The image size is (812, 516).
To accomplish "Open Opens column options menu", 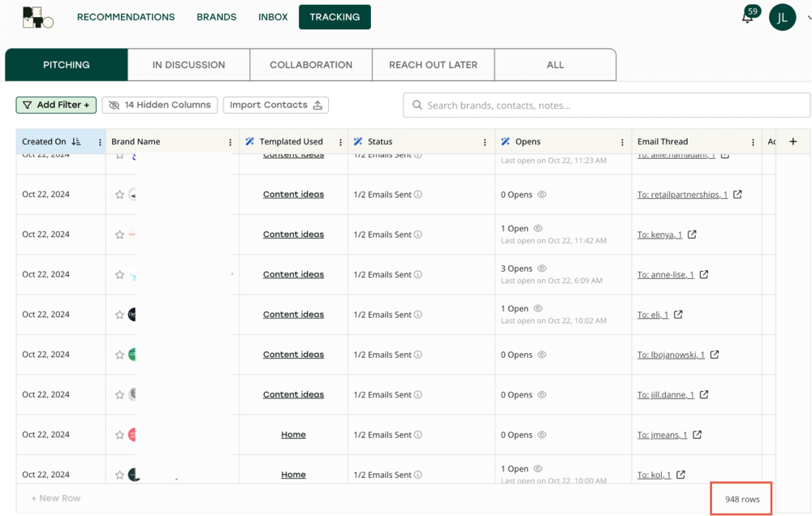I will [622, 142].
